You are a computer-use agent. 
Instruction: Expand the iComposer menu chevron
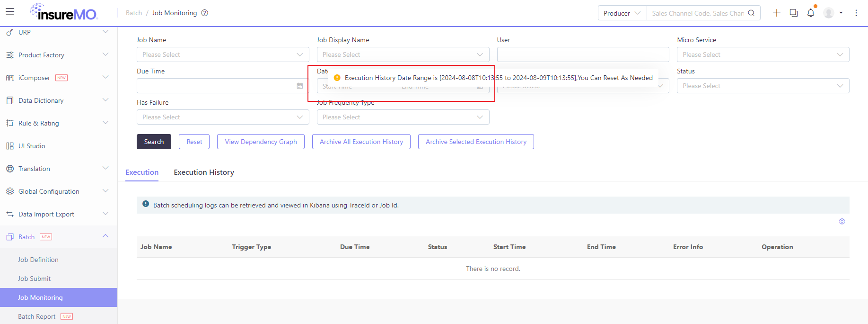click(105, 77)
